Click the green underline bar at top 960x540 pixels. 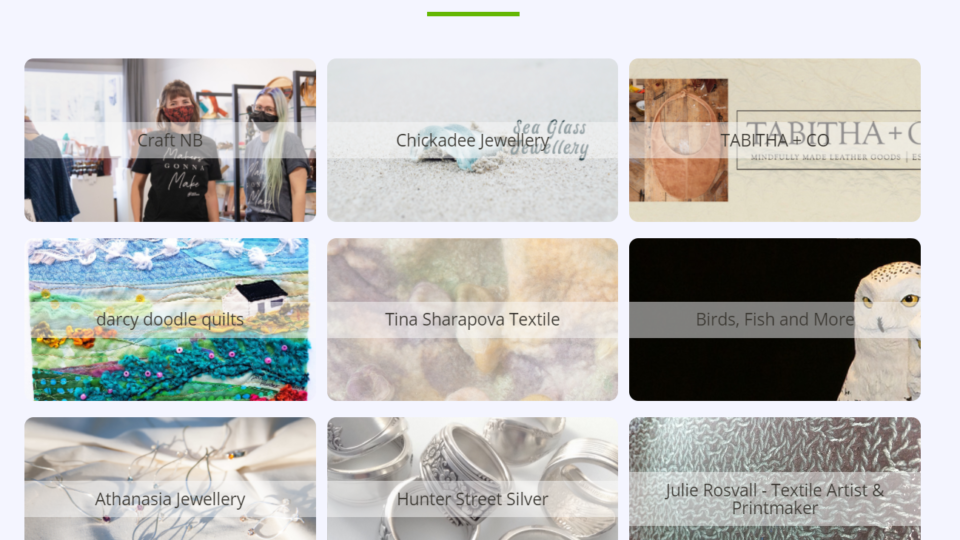pyautogui.click(x=473, y=14)
